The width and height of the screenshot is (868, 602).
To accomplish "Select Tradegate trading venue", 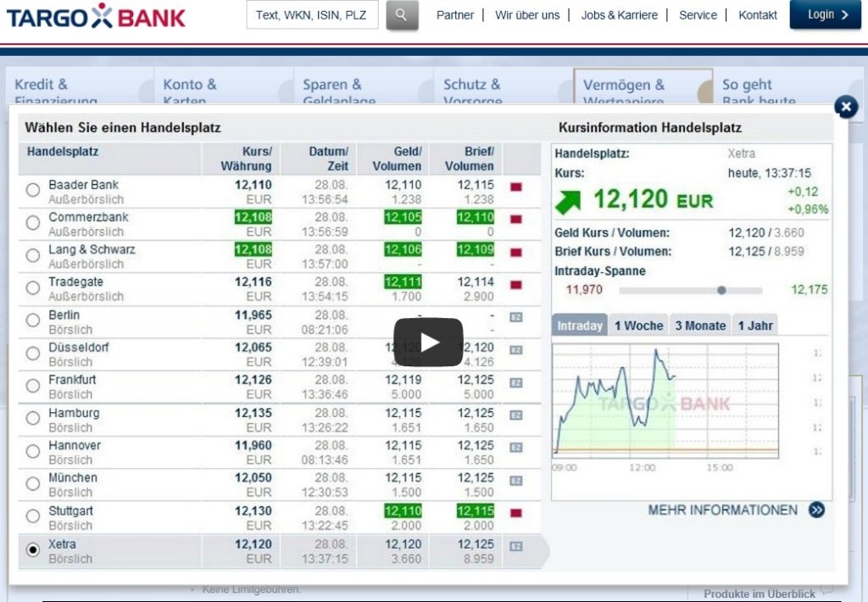I will pyautogui.click(x=33, y=288).
